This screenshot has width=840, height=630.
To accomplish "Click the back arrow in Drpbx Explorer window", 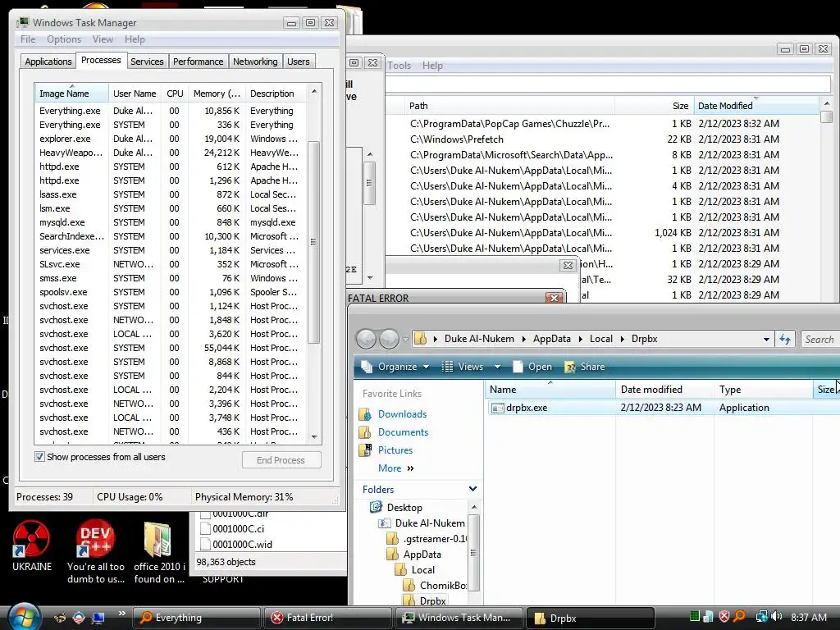I will 367,339.
